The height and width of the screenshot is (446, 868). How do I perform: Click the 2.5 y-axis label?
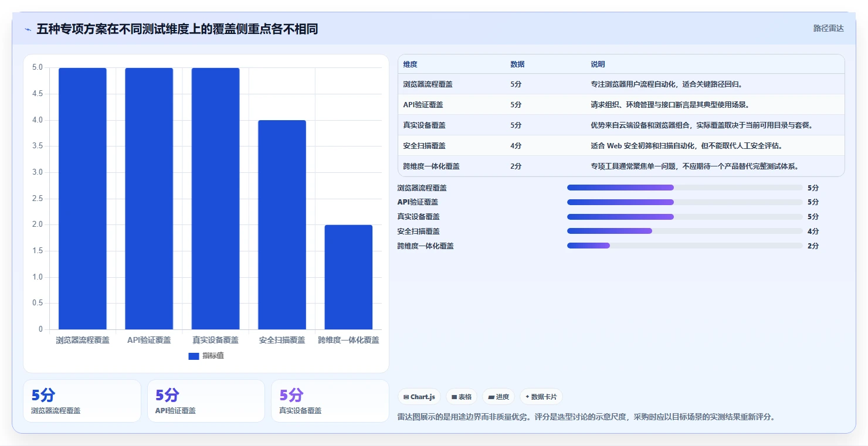(37, 199)
